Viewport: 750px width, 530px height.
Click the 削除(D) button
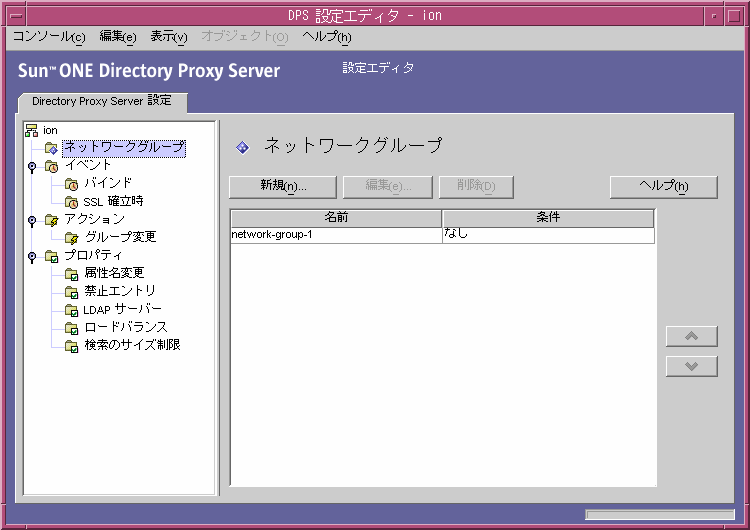476,187
